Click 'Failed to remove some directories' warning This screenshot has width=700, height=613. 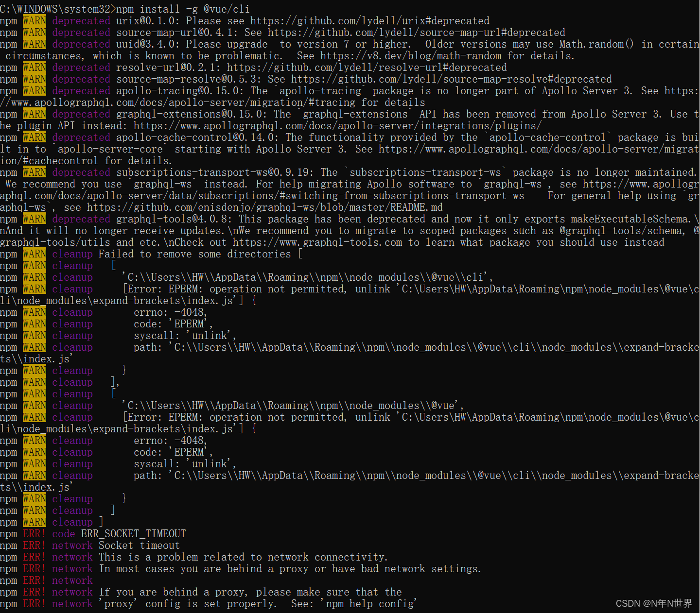(x=194, y=254)
